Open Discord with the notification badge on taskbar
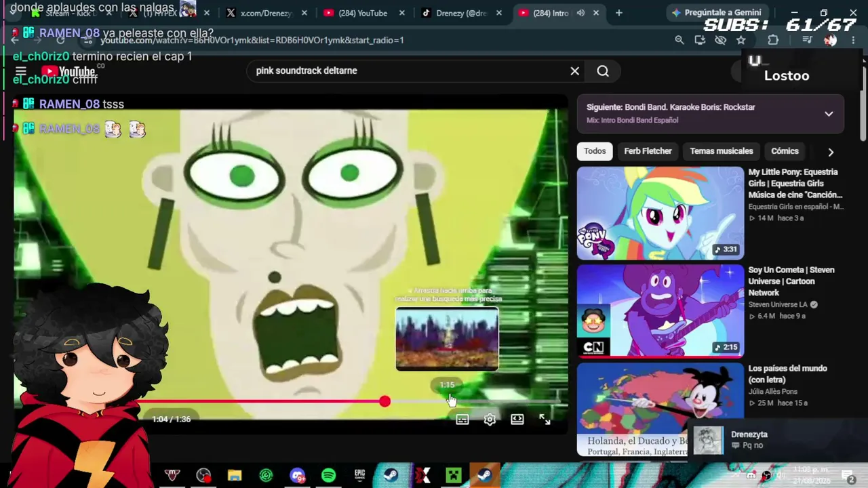 (x=297, y=475)
